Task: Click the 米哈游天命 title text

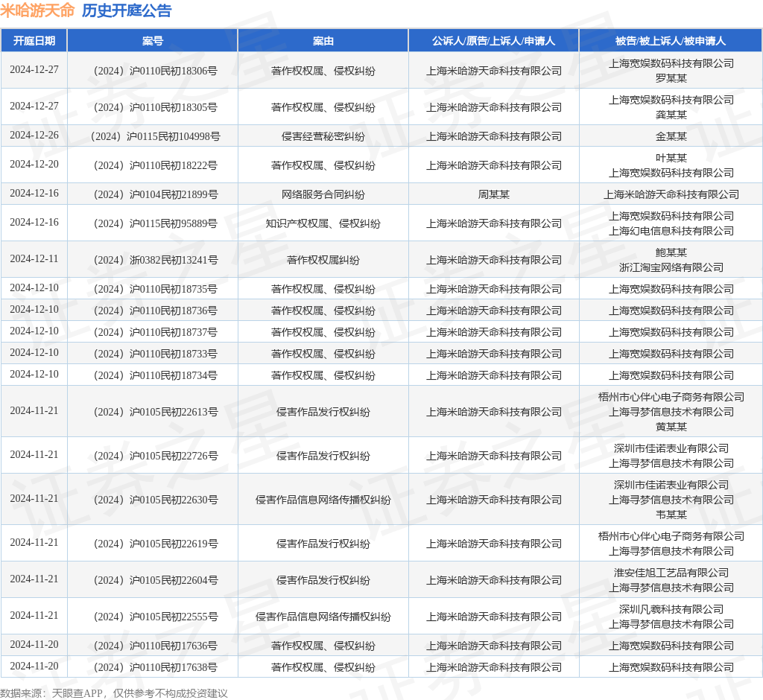Action: pyautogui.click(x=37, y=10)
